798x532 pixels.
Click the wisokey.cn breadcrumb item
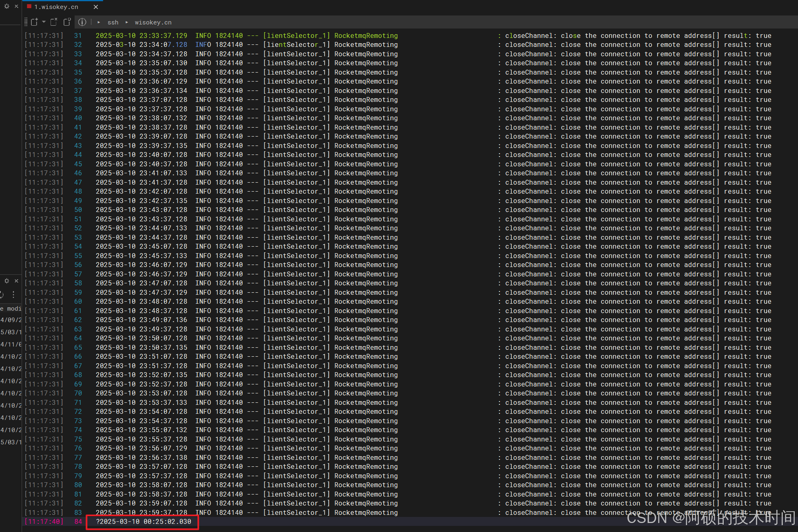pos(153,22)
